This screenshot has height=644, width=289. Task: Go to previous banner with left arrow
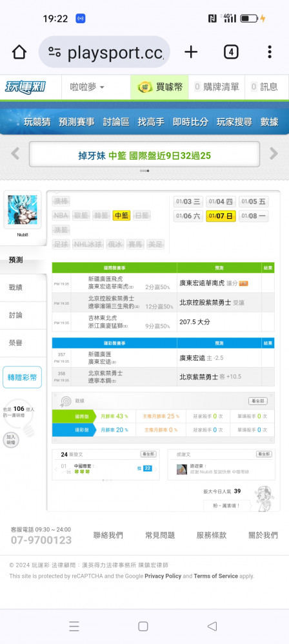point(15,154)
